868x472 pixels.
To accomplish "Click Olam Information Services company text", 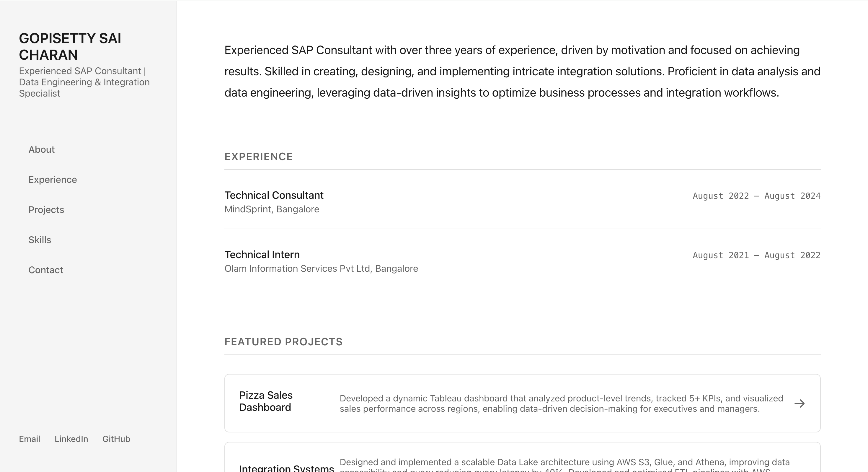I will coord(321,269).
